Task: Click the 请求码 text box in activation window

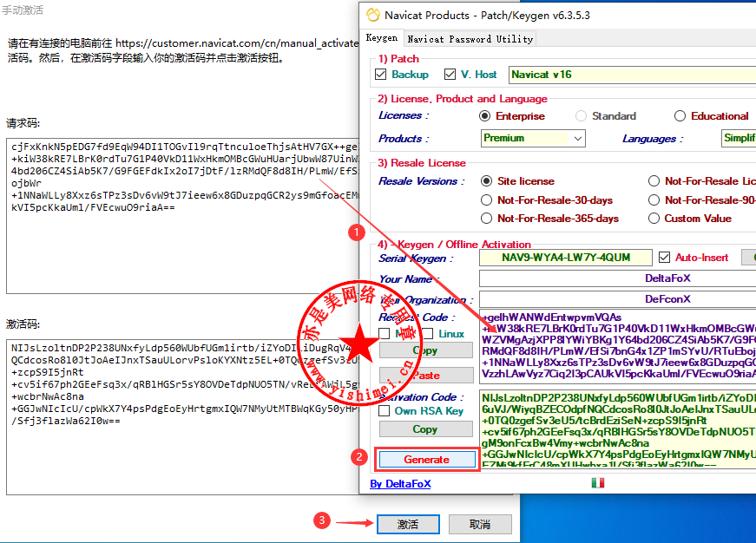Action: tap(183, 215)
